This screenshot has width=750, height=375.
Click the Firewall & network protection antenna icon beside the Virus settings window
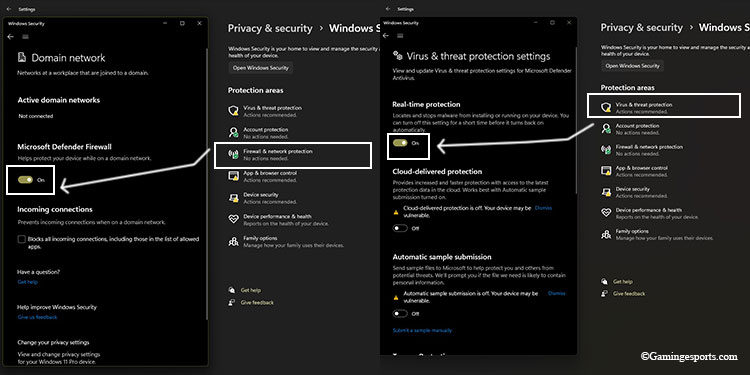tap(606, 150)
